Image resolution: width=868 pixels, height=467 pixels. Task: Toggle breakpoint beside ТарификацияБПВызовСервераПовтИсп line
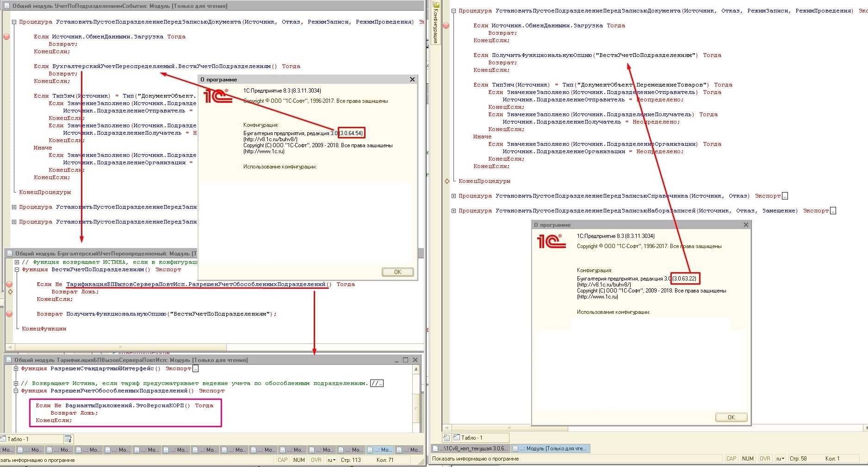(9, 284)
